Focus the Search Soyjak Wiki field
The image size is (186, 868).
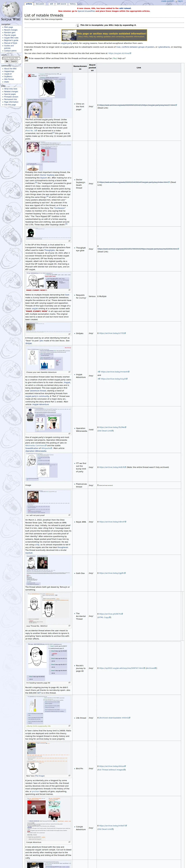(x=11, y=58)
